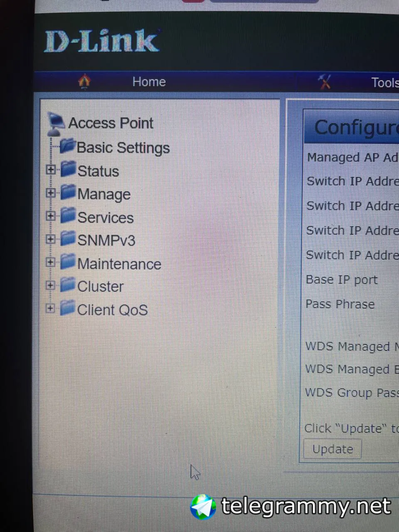The height and width of the screenshot is (532, 399).
Task: Expand the Cluster tree node
Action: (x=51, y=286)
